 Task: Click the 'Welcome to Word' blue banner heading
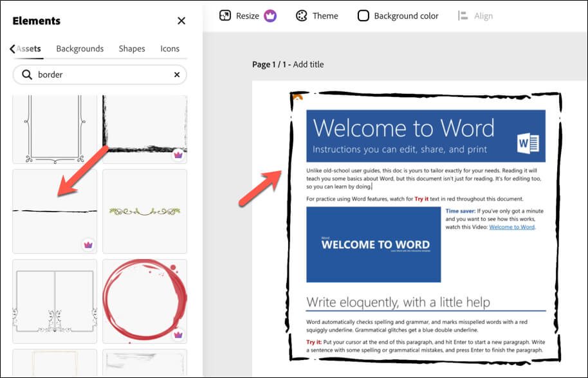click(404, 128)
